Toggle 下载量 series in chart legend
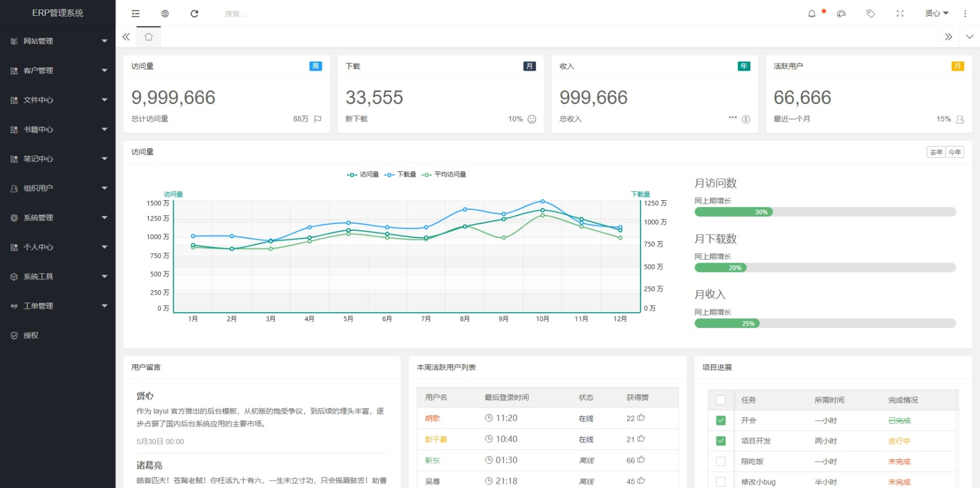Image resolution: width=980 pixels, height=488 pixels. pos(400,175)
